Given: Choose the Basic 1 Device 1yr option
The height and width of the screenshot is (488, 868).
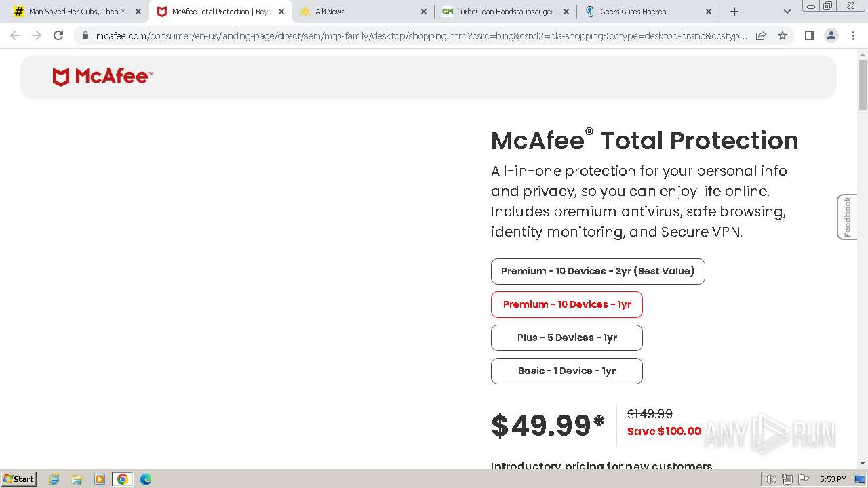Looking at the screenshot, I should tap(566, 371).
